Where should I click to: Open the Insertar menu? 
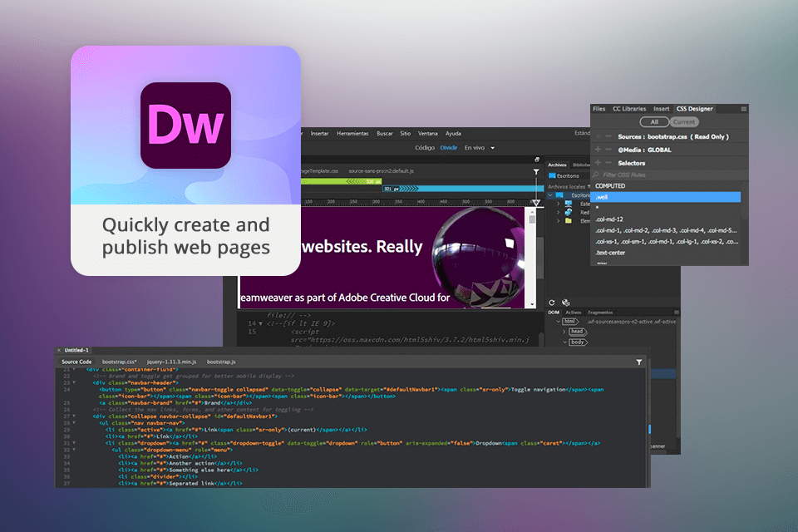click(x=319, y=133)
